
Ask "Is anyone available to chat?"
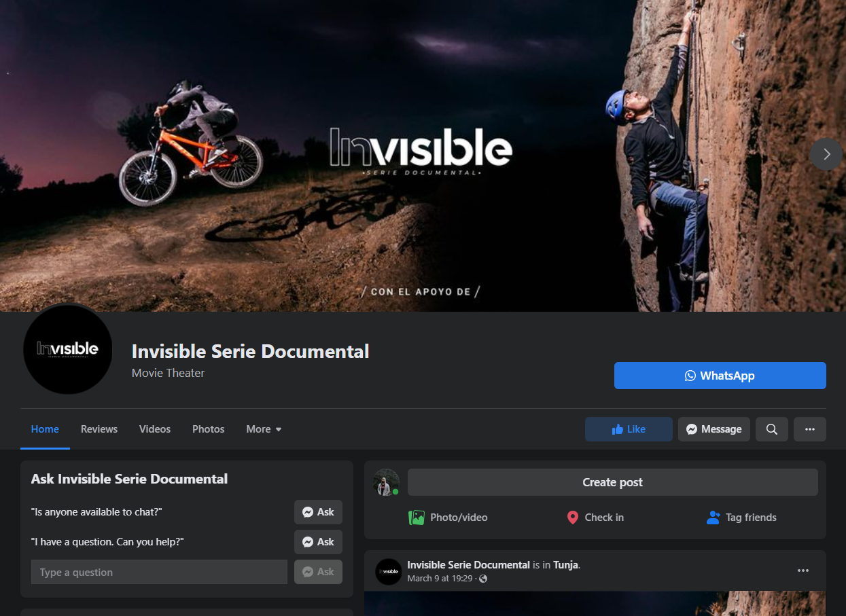318,512
